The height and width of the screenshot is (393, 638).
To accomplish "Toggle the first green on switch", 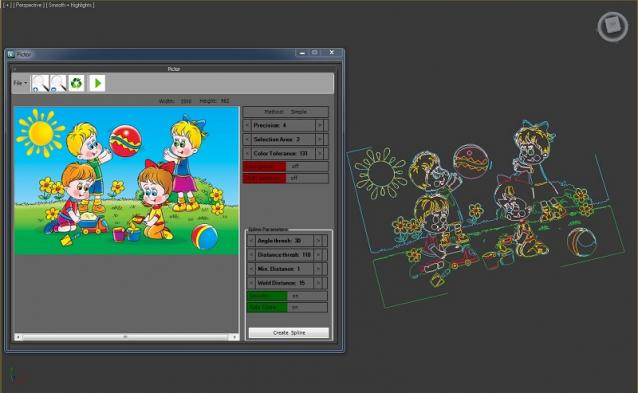I will click(287, 296).
